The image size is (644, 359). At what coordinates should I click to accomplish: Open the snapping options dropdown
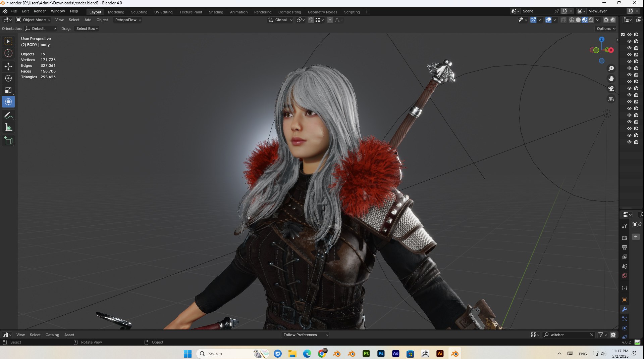(320, 20)
